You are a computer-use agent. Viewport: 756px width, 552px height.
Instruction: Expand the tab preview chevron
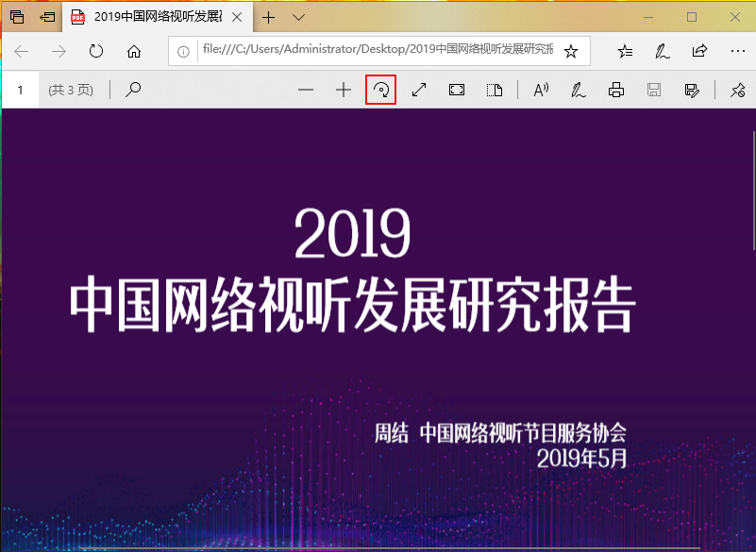click(299, 17)
